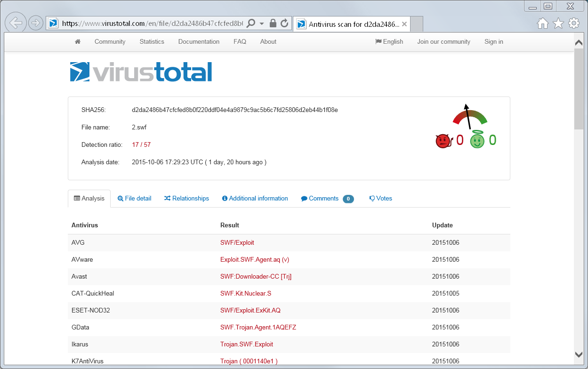Click the analysis date value
The height and width of the screenshot is (369, 588).
coord(199,162)
